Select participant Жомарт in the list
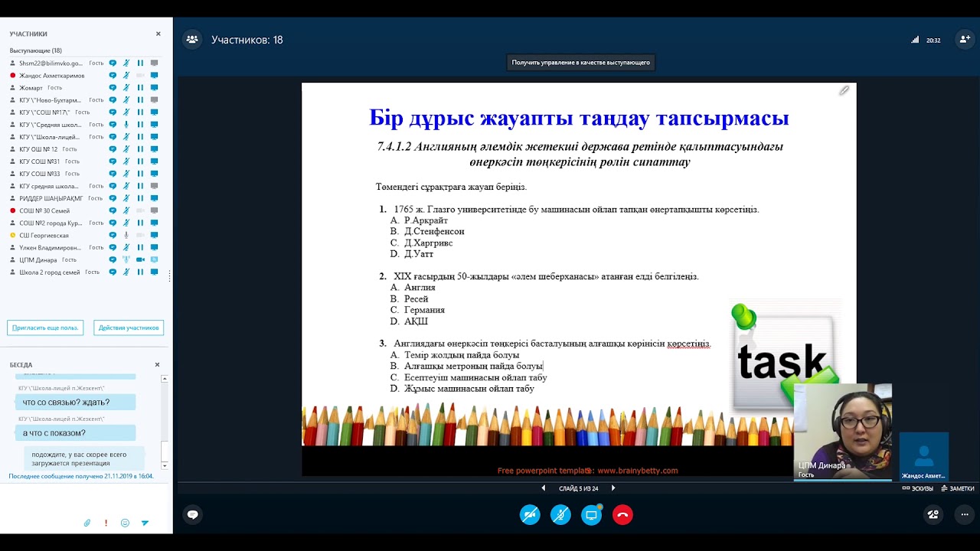This screenshot has height=551, width=980. coord(31,88)
